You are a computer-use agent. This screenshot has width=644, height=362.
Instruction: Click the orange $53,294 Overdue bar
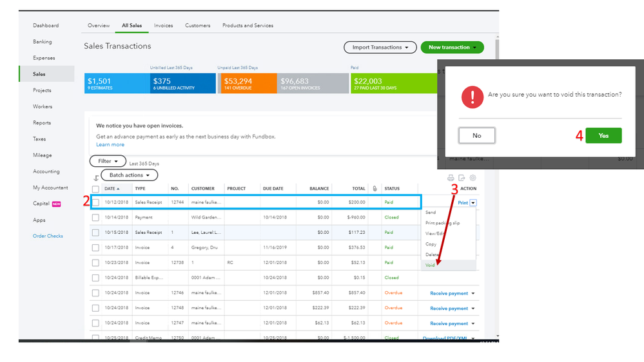click(248, 83)
